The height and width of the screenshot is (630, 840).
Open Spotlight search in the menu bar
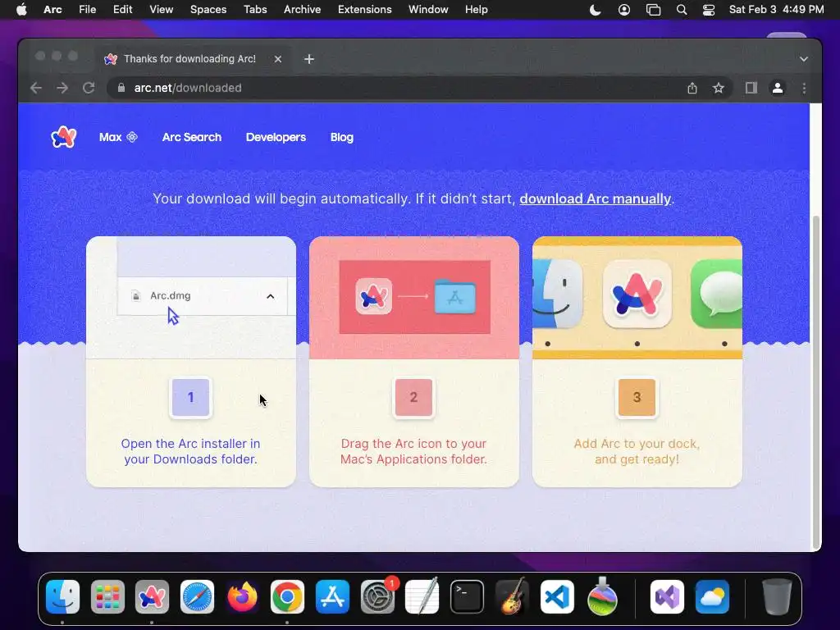click(682, 10)
